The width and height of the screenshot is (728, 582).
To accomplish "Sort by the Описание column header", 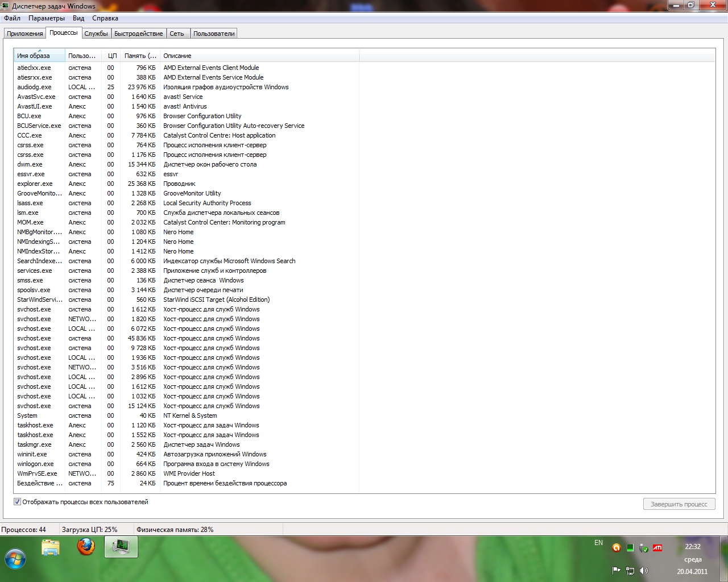I will 259,56.
